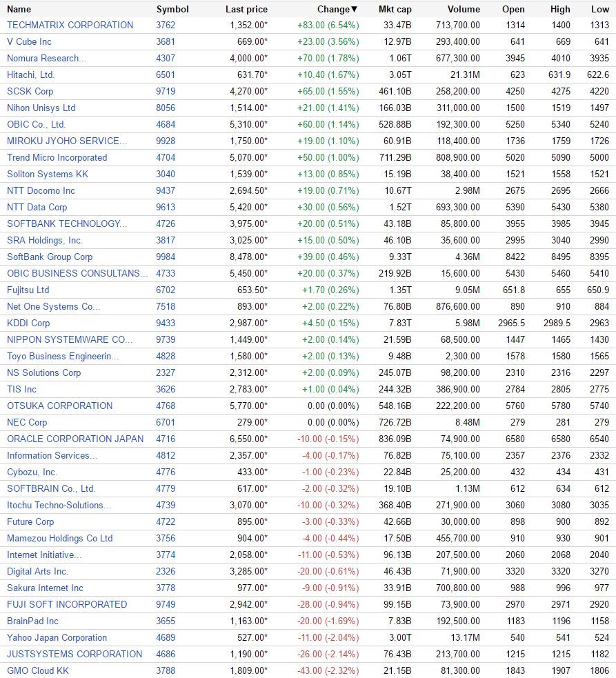Sort by the Mkt cap header
The image size is (616, 678).
click(x=395, y=9)
